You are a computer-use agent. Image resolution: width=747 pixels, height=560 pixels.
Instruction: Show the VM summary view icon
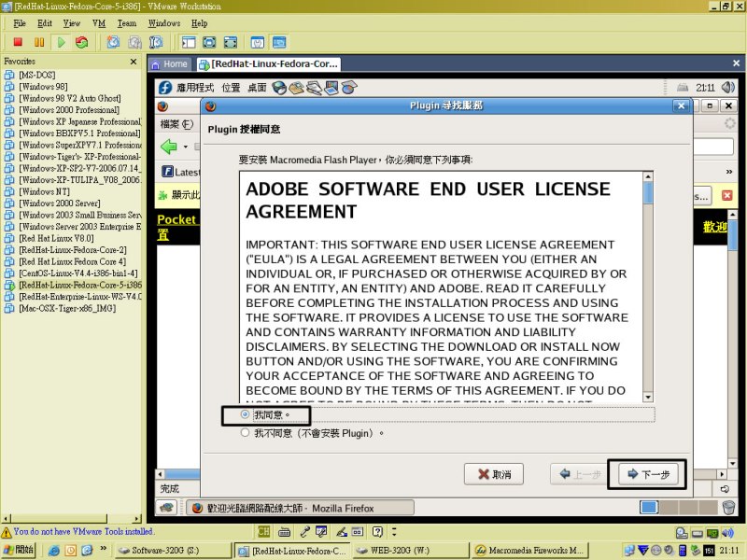click(x=258, y=42)
